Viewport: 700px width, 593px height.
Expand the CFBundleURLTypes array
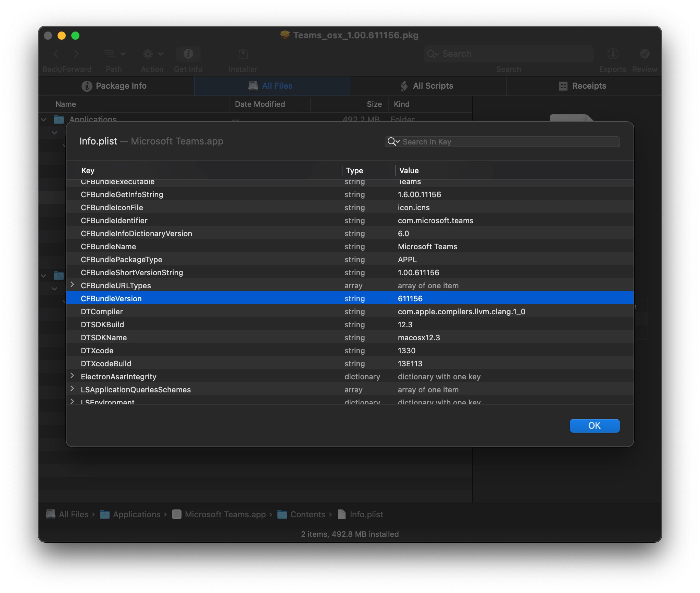pos(72,285)
